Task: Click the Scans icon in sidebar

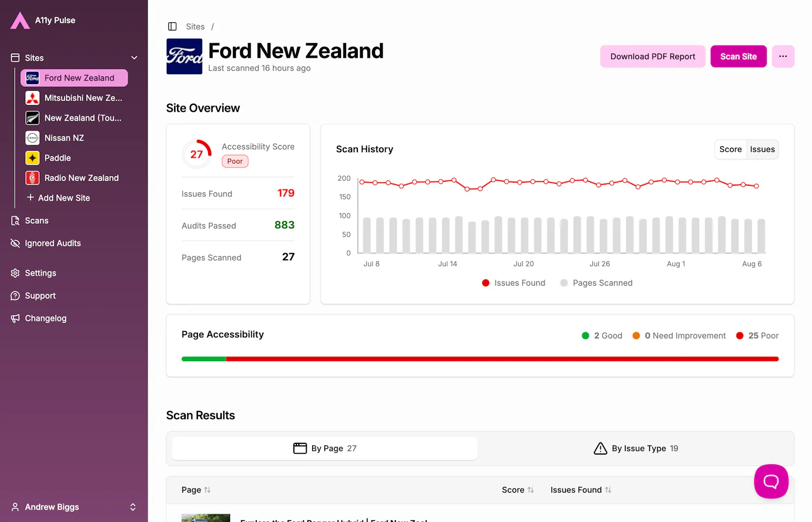Action: 15,221
